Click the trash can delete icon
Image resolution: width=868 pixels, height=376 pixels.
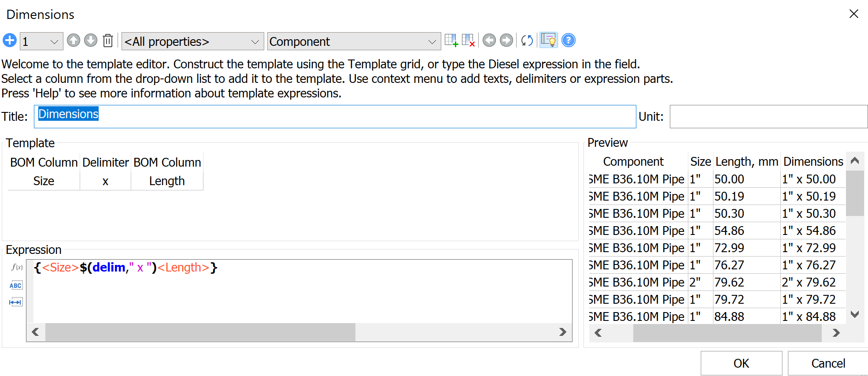tap(108, 41)
